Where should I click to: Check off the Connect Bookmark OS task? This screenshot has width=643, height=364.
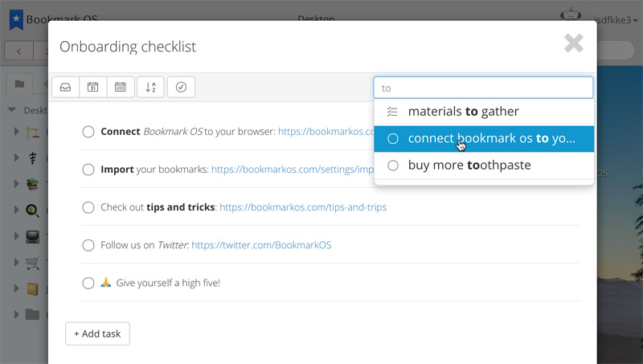click(88, 132)
